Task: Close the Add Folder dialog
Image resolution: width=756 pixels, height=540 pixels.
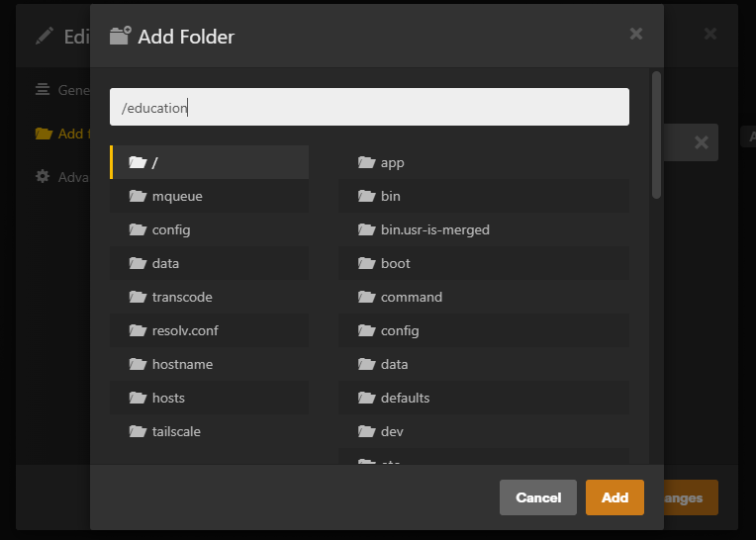Action: pos(636,34)
